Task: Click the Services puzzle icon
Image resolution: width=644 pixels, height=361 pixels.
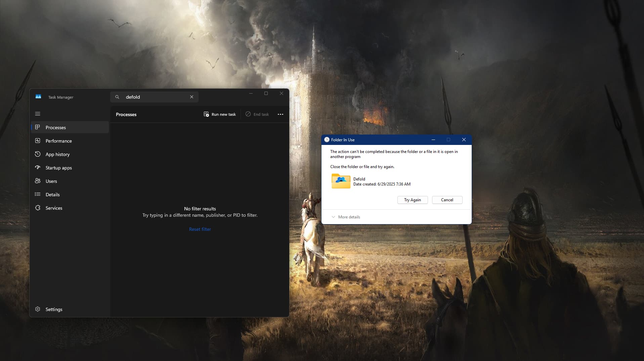Action: 38,208
